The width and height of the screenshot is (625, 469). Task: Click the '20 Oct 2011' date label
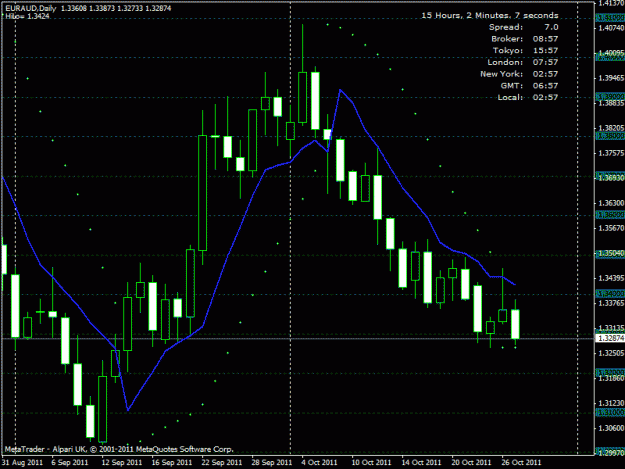tap(471, 463)
